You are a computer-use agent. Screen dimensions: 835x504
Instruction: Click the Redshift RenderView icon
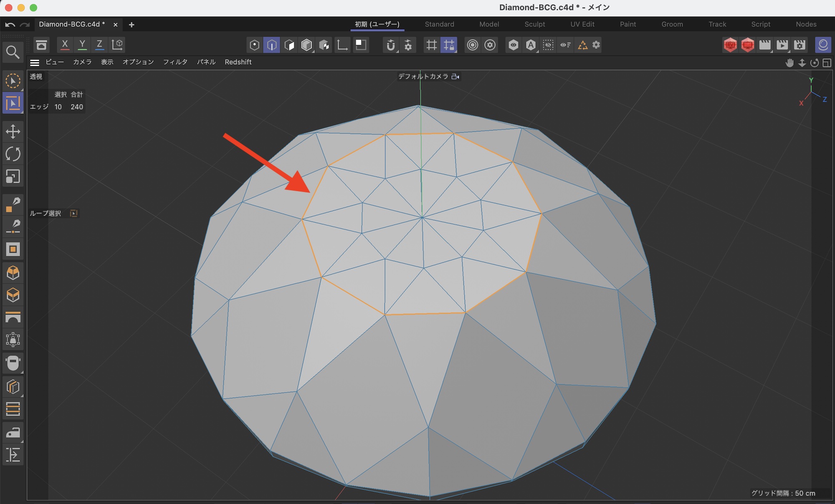click(x=730, y=45)
